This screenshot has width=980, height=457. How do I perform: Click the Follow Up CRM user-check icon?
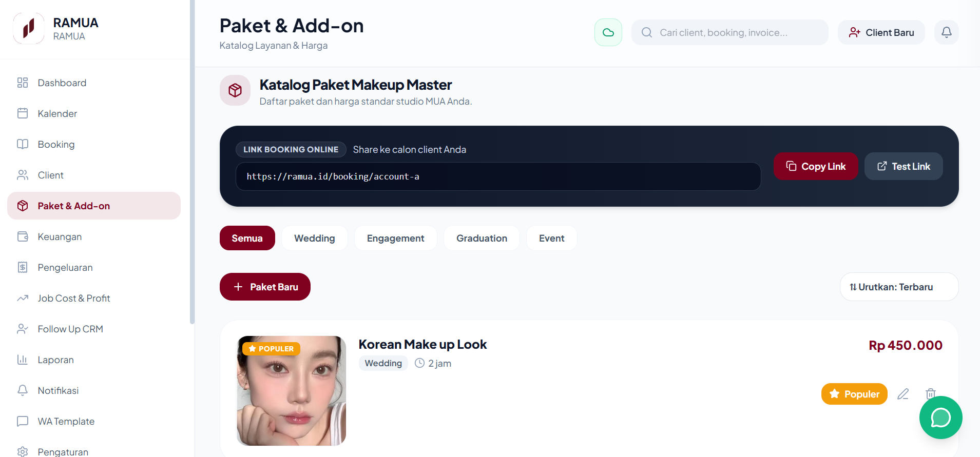click(23, 329)
